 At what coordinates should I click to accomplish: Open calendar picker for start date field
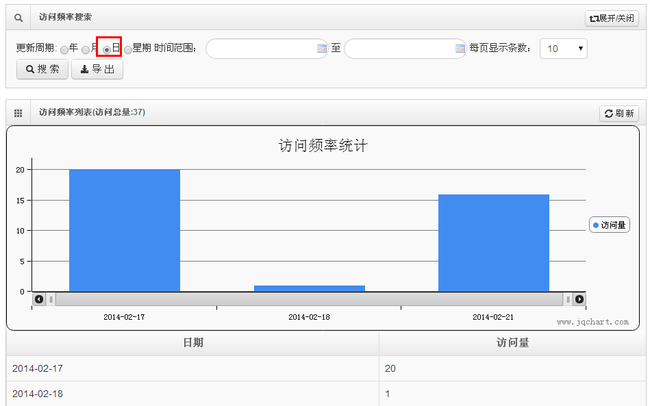322,49
